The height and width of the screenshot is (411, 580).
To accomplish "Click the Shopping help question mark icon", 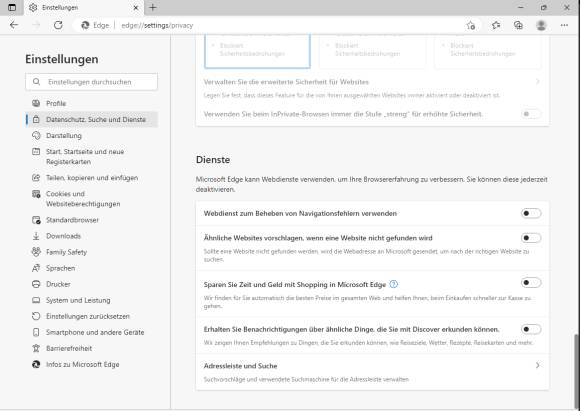I will pyautogui.click(x=394, y=284).
